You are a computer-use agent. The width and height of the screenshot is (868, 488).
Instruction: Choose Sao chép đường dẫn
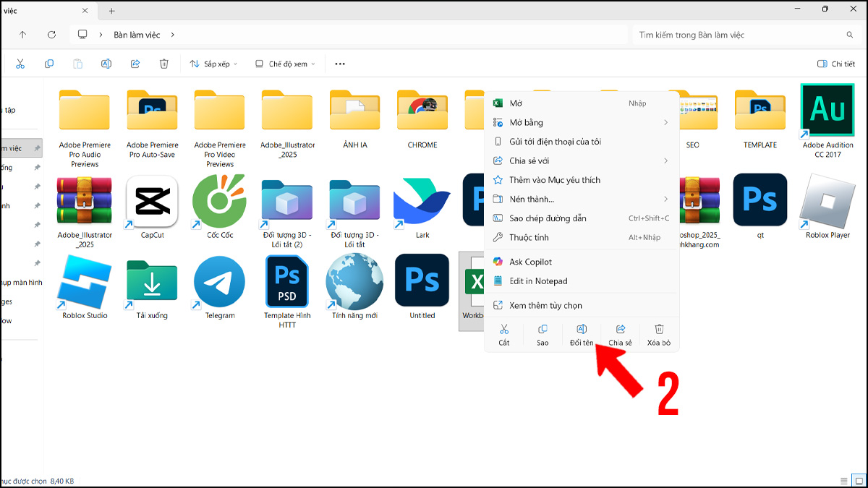point(582,218)
